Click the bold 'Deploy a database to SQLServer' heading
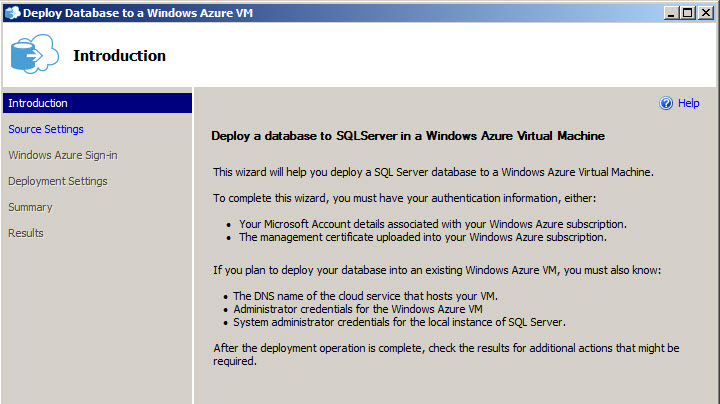Viewport: 720px width, 404px height. pyautogui.click(x=408, y=135)
